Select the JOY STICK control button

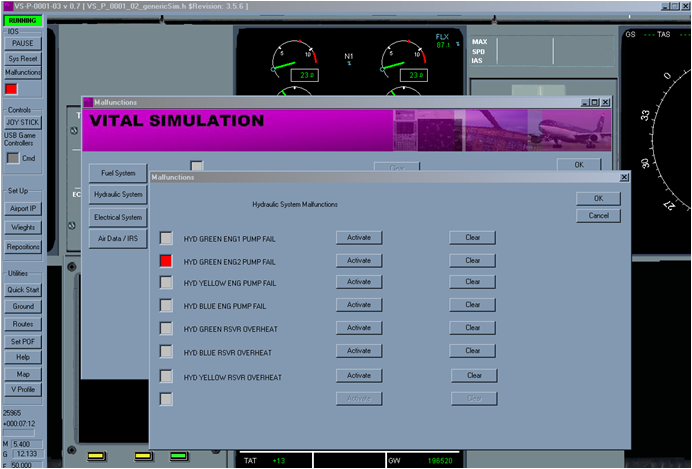23,122
